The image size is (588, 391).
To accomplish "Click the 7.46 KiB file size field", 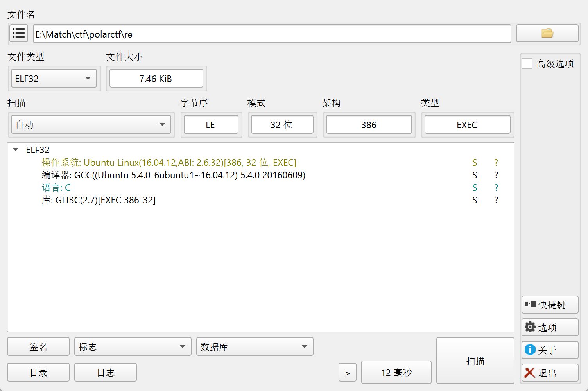I will [x=156, y=79].
